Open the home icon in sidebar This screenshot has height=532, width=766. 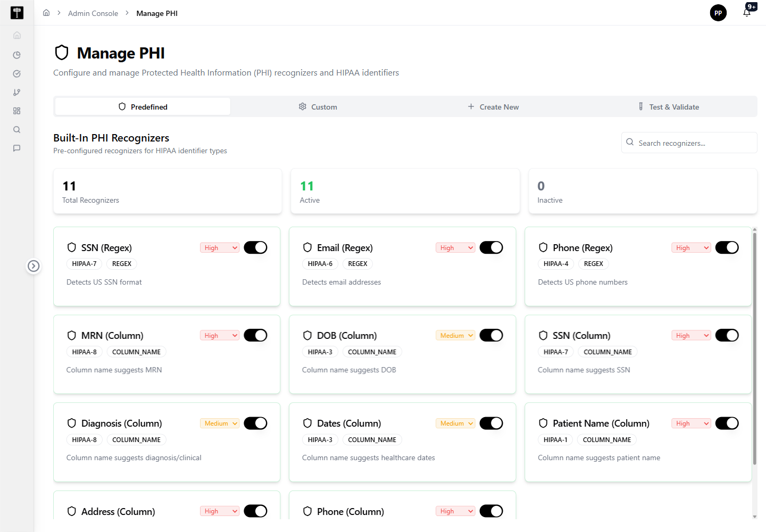(x=17, y=35)
